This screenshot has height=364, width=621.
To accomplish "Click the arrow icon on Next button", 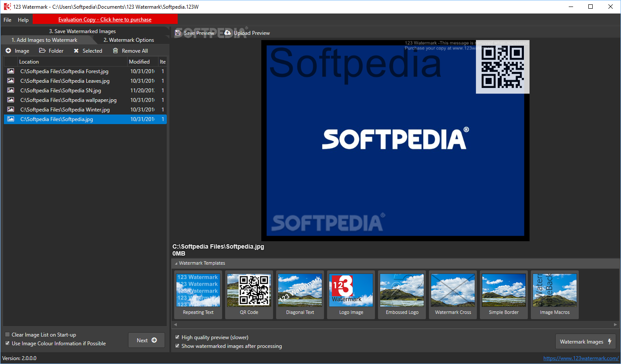I will click(154, 340).
